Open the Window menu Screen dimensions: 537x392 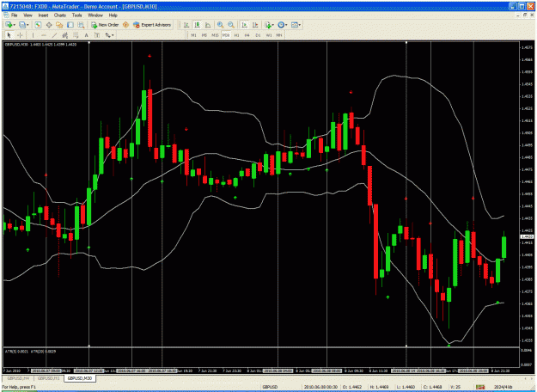click(95, 15)
